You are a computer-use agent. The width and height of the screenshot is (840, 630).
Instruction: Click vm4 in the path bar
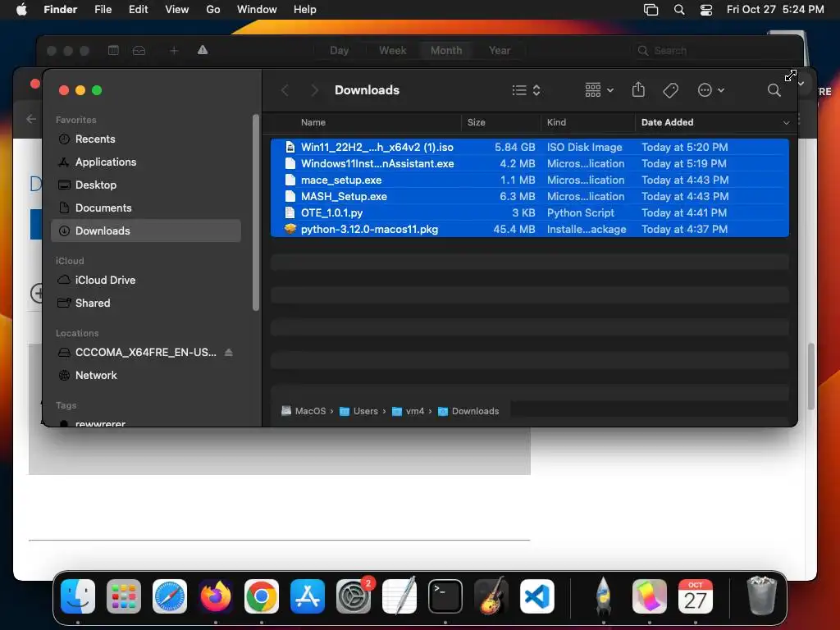point(408,411)
